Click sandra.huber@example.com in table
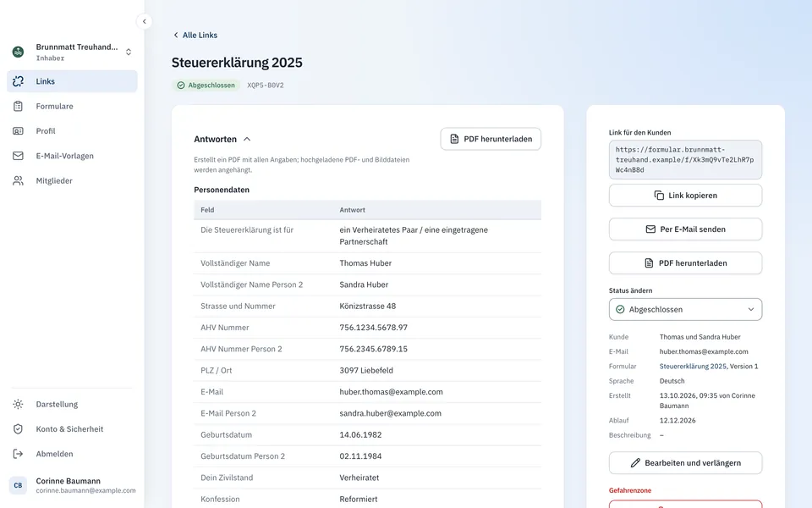 (391, 414)
